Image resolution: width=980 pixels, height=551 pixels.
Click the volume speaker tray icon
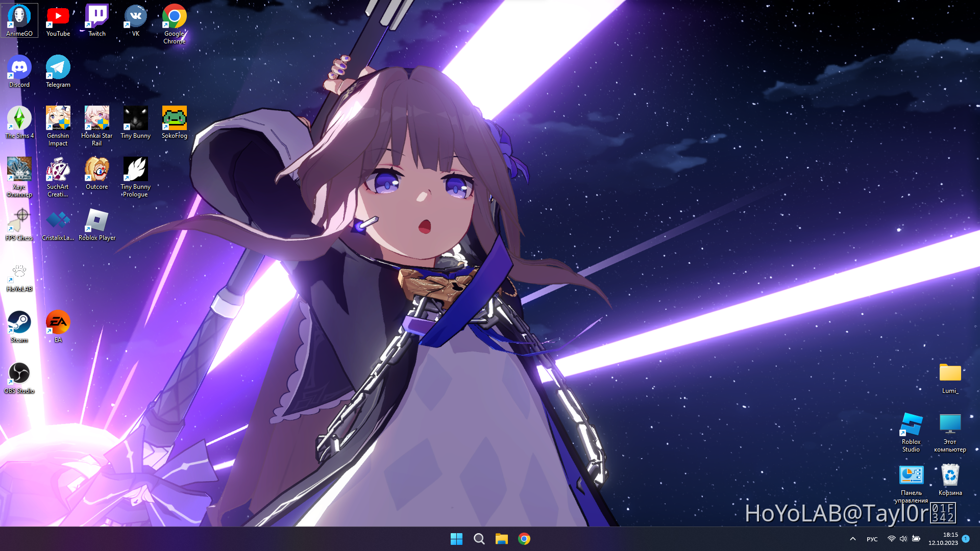(x=903, y=539)
